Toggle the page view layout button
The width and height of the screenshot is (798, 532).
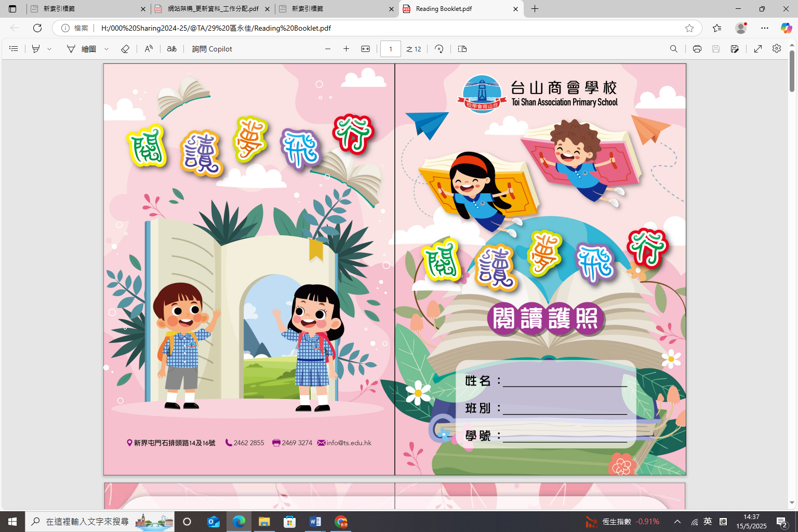pyautogui.click(x=462, y=49)
